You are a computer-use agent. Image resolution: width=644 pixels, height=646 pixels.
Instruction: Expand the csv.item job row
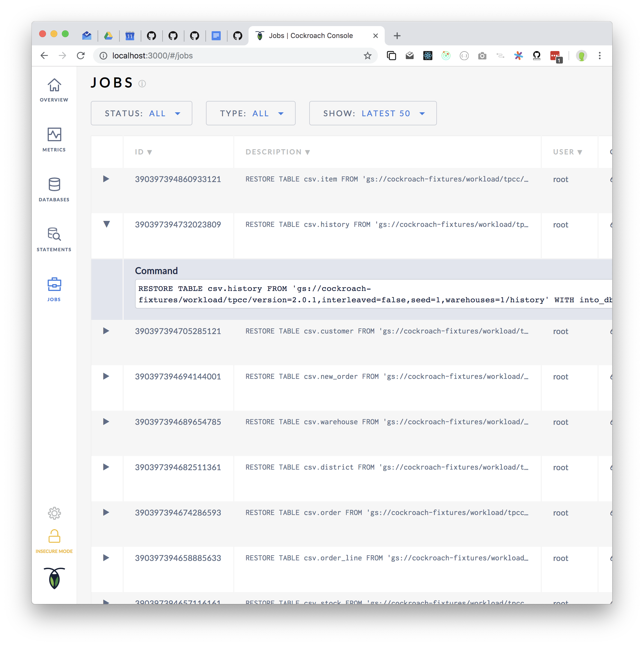106,179
